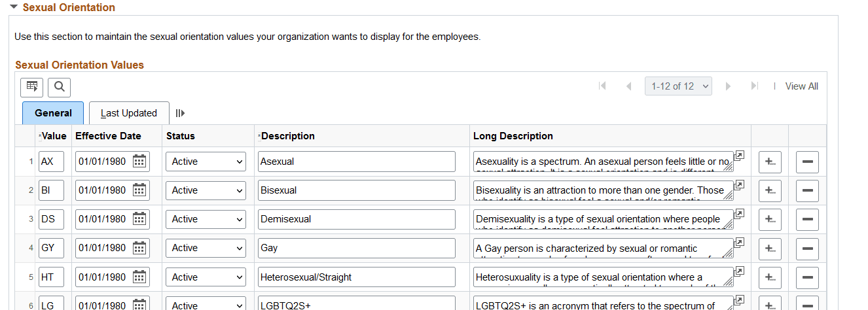The width and height of the screenshot is (868, 310).
Task: Click the show all columns icon
Action: point(180,113)
